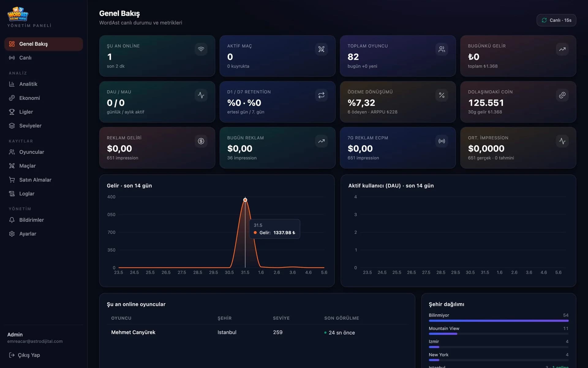Click the trend icon on the Bugün Reklam card
The height and width of the screenshot is (368, 588).
tap(321, 141)
